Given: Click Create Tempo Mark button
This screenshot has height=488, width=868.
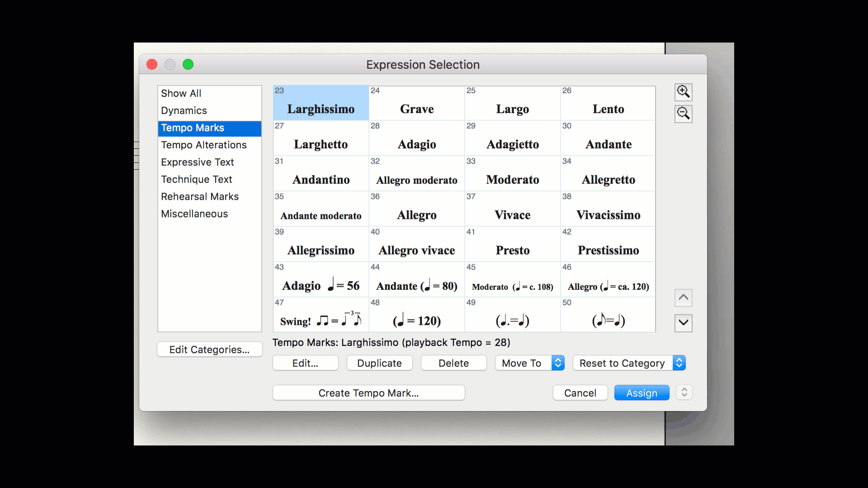Looking at the screenshot, I should point(368,393).
